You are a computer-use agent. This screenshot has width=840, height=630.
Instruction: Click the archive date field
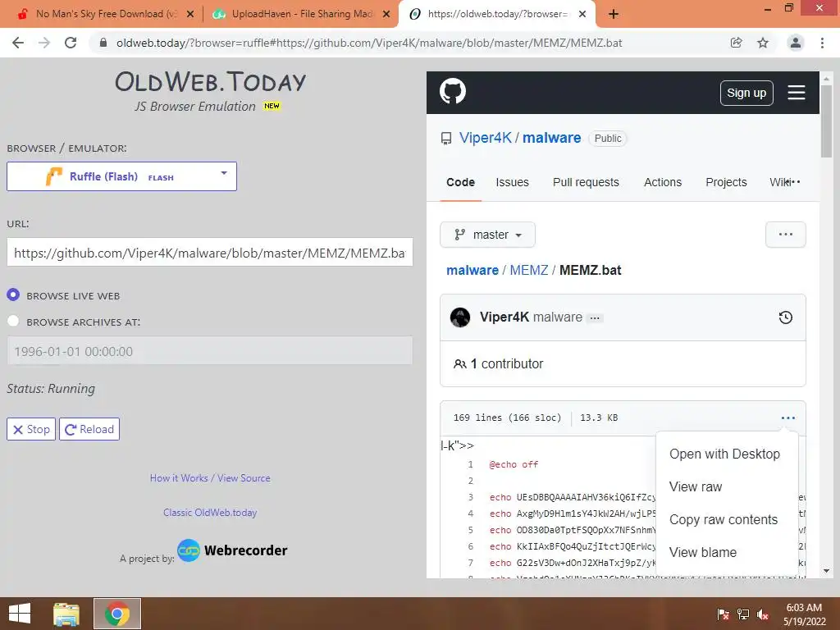click(x=209, y=351)
